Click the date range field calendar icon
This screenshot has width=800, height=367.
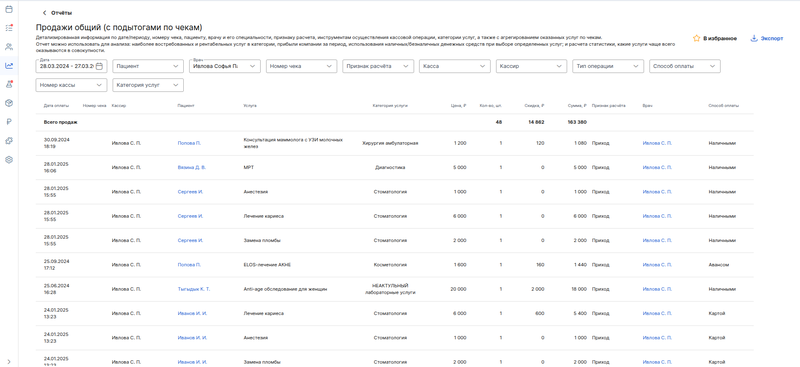pos(99,66)
